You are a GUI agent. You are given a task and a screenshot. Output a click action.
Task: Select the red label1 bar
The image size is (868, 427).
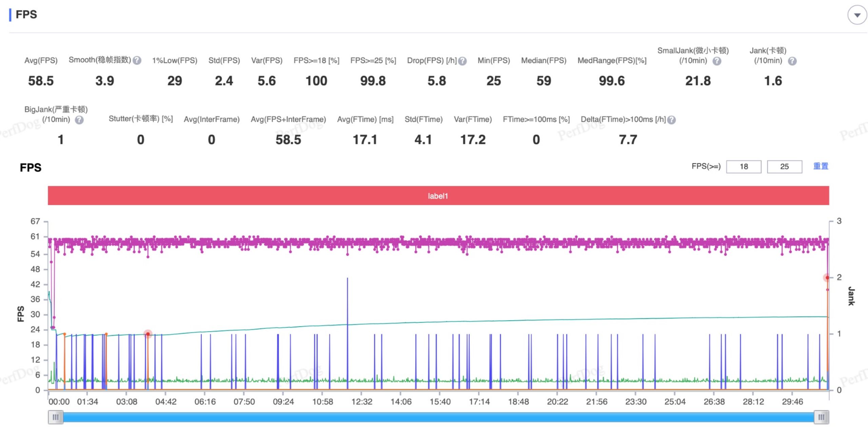[x=438, y=196]
